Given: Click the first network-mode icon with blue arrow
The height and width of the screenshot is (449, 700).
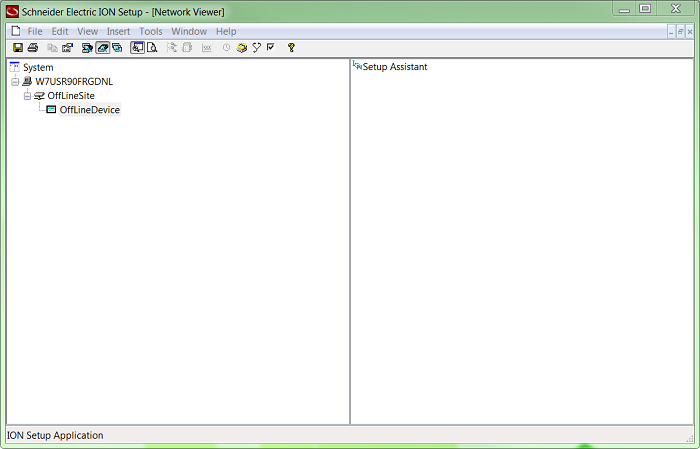Looking at the screenshot, I should [88, 47].
